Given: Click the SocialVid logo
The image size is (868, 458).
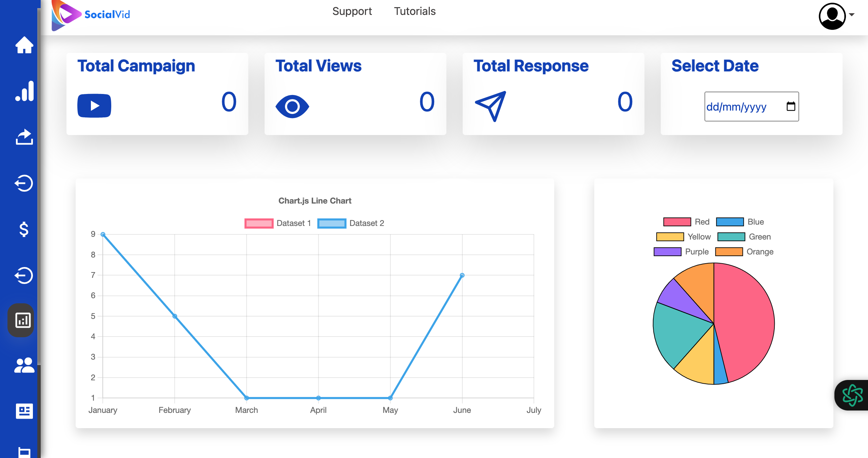Looking at the screenshot, I should [91, 15].
